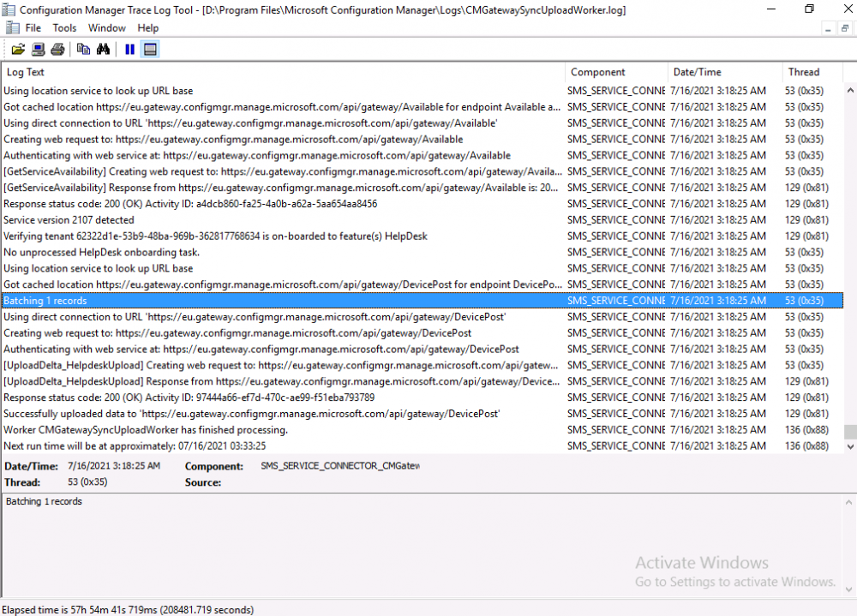
Task: Select '[UploadDelta_HelpdeskUpload] Response from' row
Action: (422, 381)
